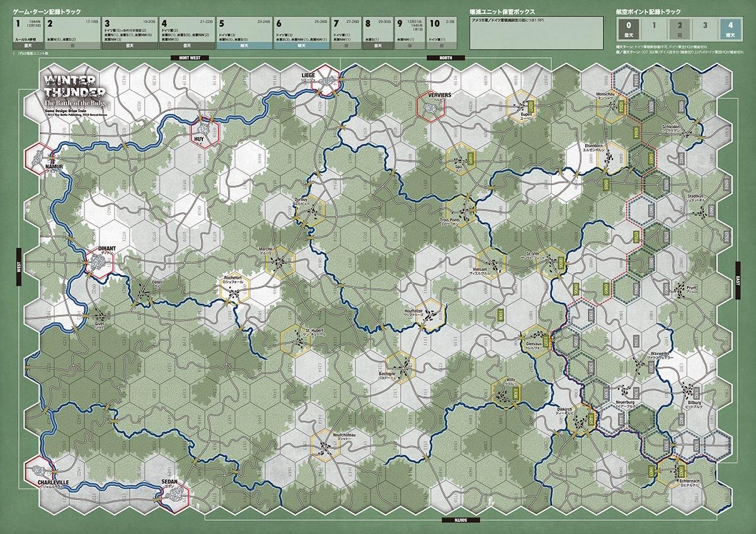Select turn 4 box on turn track
This screenshot has height=534, width=756.
(186, 33)
